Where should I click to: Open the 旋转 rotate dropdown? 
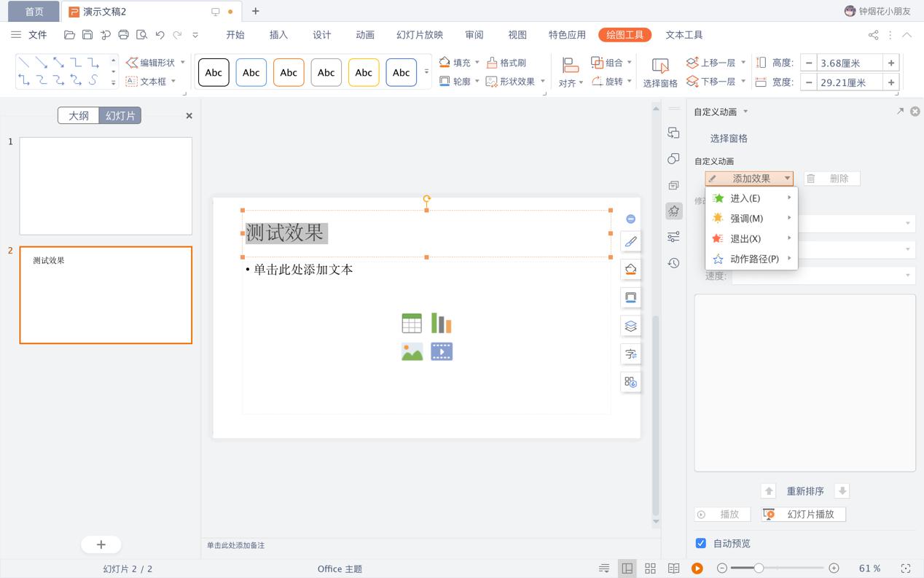click(611, 82)
